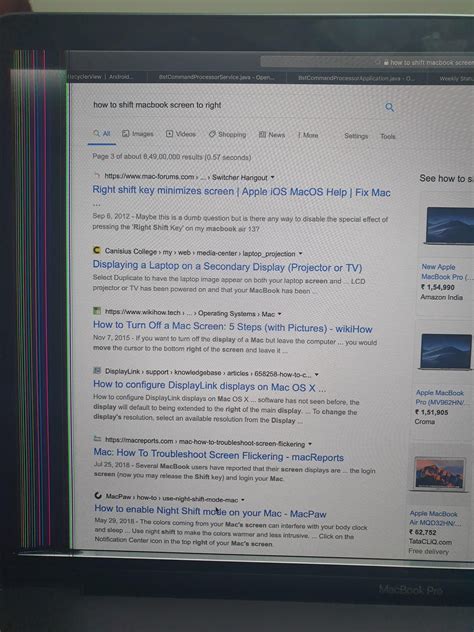Click the blue search magnifier icon
The width and height of the screenshot is (474, 632).
coord(389,107)
